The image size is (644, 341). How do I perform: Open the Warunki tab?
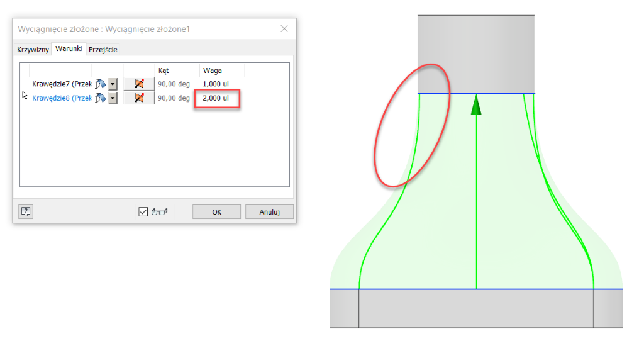tap(69, 49)
